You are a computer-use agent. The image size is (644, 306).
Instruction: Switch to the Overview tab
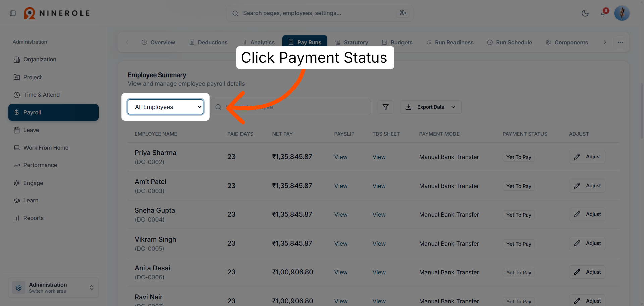pyautogui.click(x=158, y=42)
